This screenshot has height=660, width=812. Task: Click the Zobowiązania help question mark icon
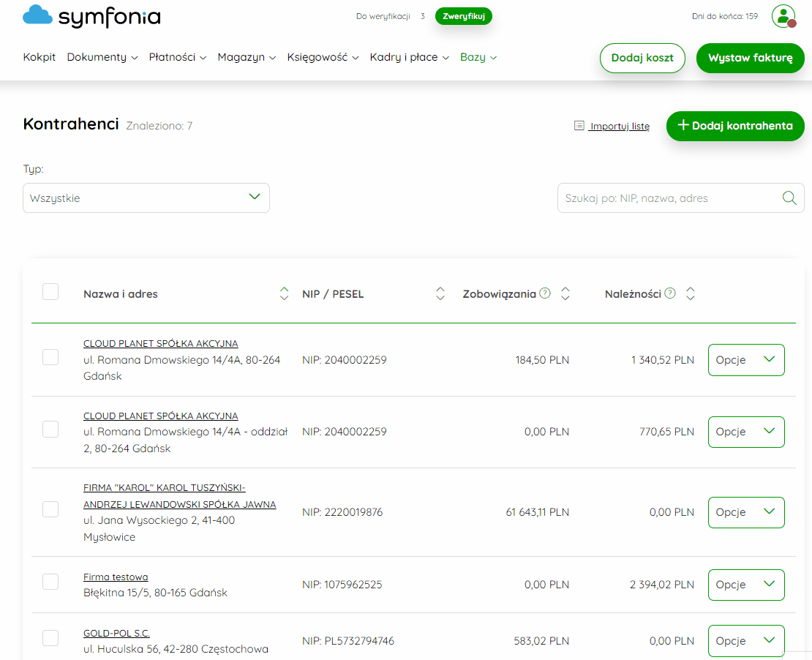545,293
